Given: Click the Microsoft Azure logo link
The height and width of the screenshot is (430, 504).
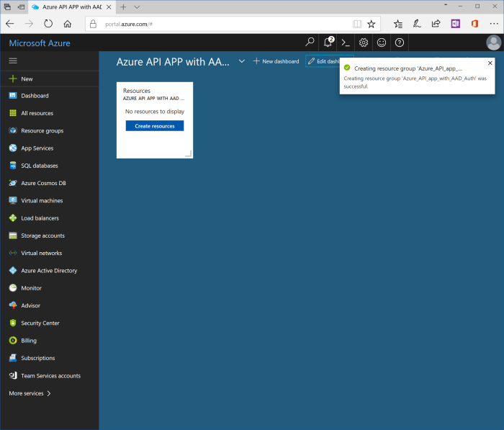Looking at the screenshot, I should click(x=40, y=43).
